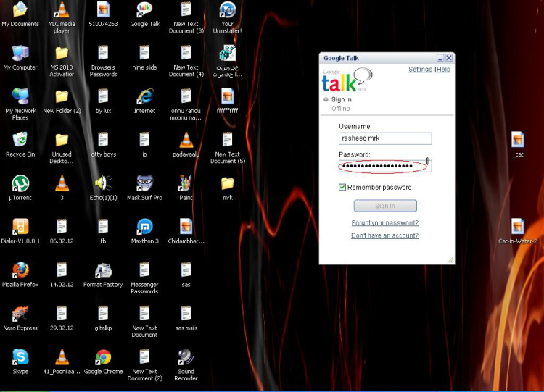Open New Text Document (3)
The height and width of the screenshot is (392, 544).
186,9
